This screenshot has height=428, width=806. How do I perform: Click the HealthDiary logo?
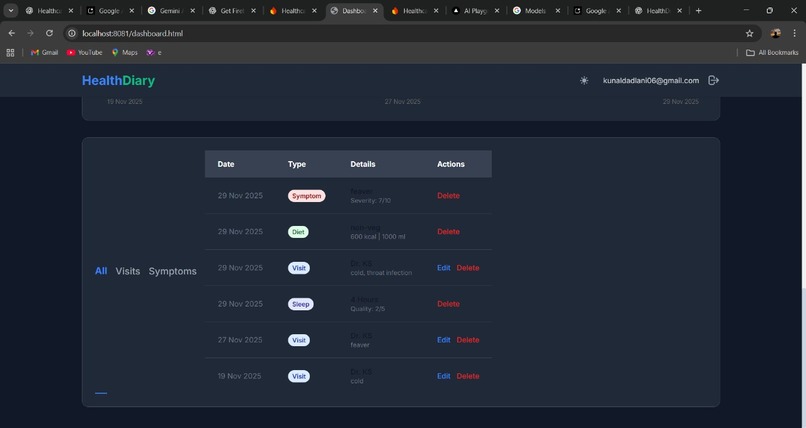118,81
